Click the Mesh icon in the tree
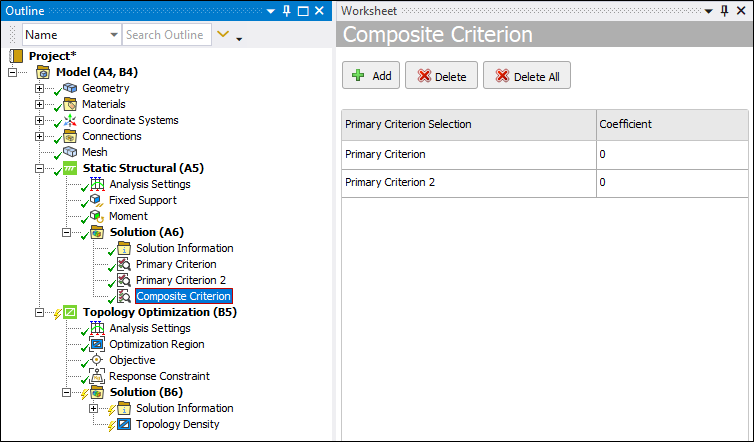754x442 pixels. [x=70, y=152]
